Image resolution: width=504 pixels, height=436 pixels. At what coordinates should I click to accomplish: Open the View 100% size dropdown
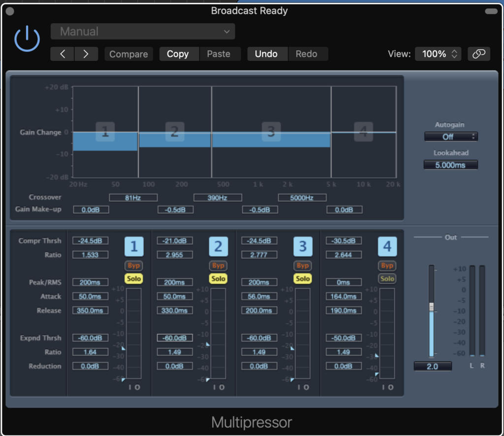point(438,54)
